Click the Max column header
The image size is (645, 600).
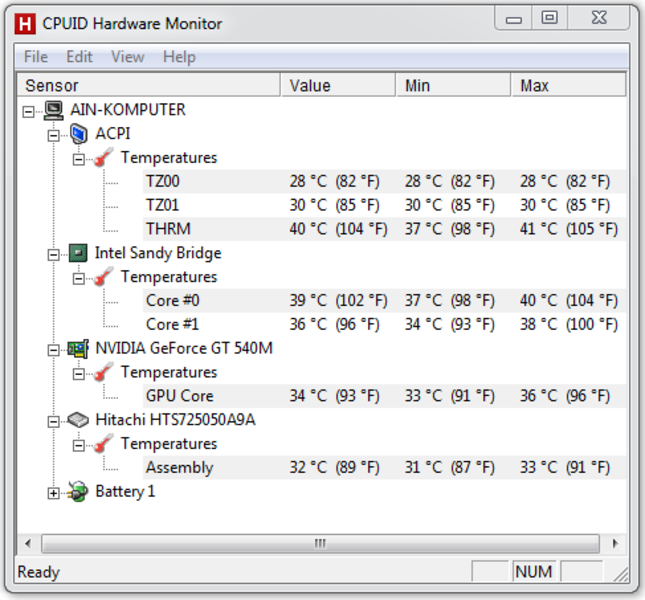568,86
